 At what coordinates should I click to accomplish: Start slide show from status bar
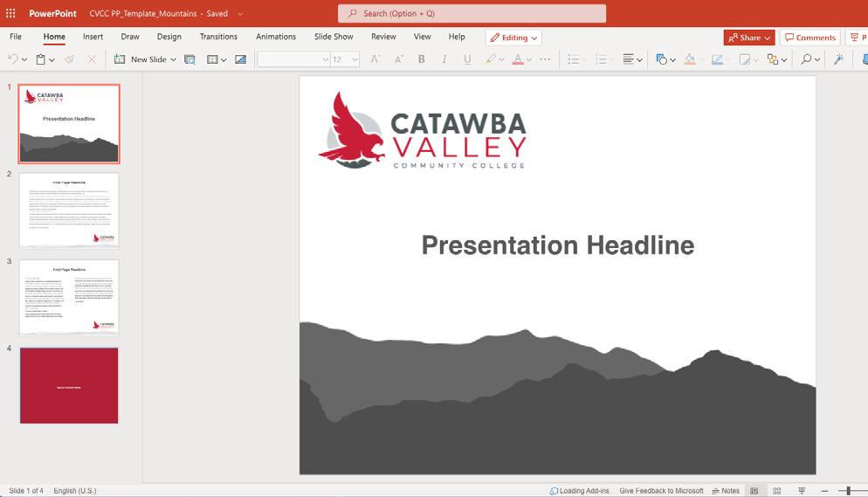pos(802,491)
